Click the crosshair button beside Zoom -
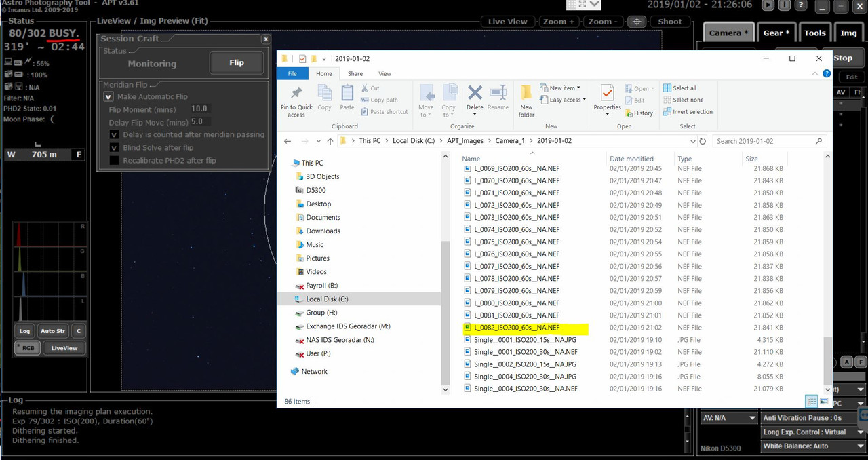The image size is (868, 460). 637,22
